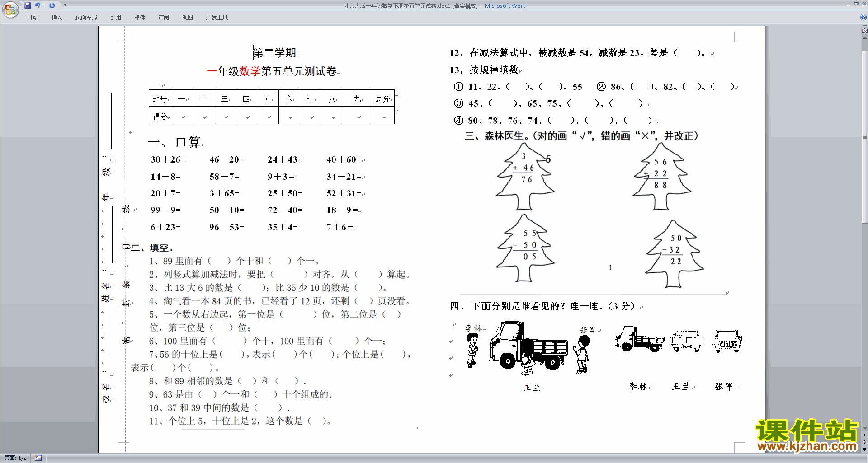The height and width of the screenshot is (463, 868).
Task: Open the 插入 ribbon tab
Action: pos(57,18)
